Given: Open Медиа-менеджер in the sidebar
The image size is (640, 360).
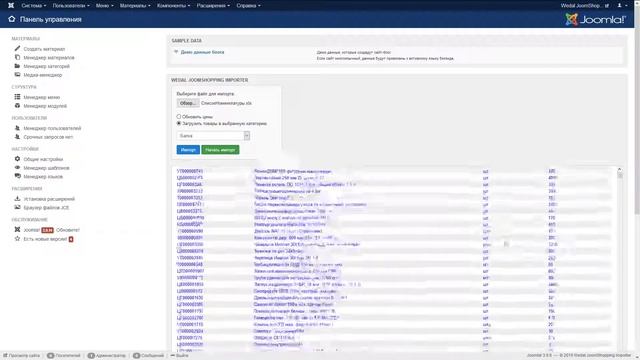Looking at the screenshot, I should click(x=42, y=75).
